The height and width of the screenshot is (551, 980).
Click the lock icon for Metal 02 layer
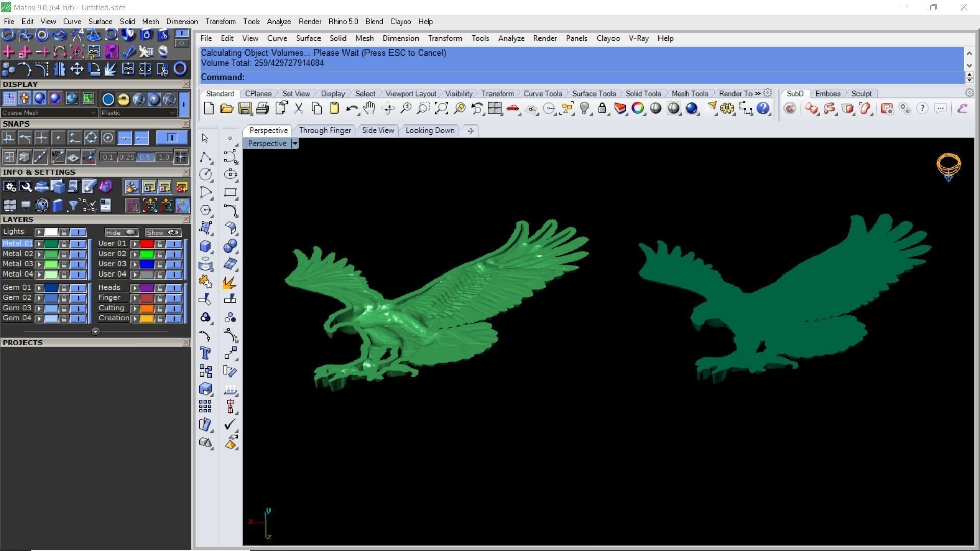point(64,254)
